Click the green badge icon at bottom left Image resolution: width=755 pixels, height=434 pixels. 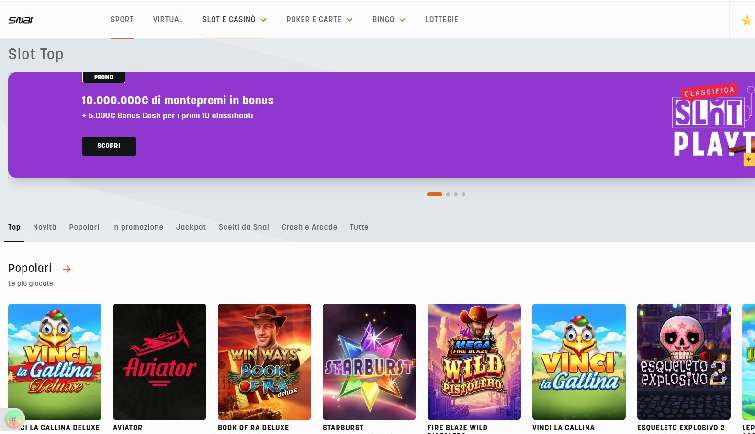(x=13, y=419)
